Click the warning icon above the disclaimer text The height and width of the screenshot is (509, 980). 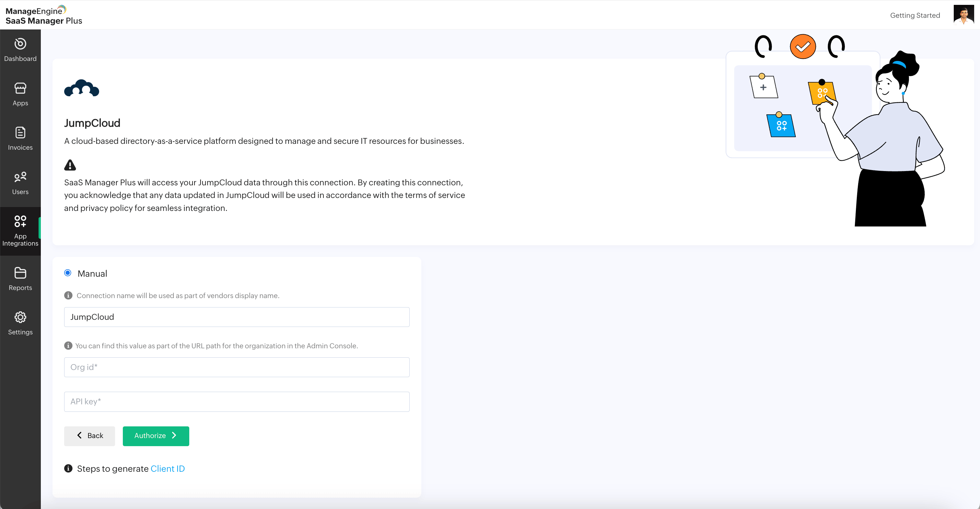pos(70,165)
